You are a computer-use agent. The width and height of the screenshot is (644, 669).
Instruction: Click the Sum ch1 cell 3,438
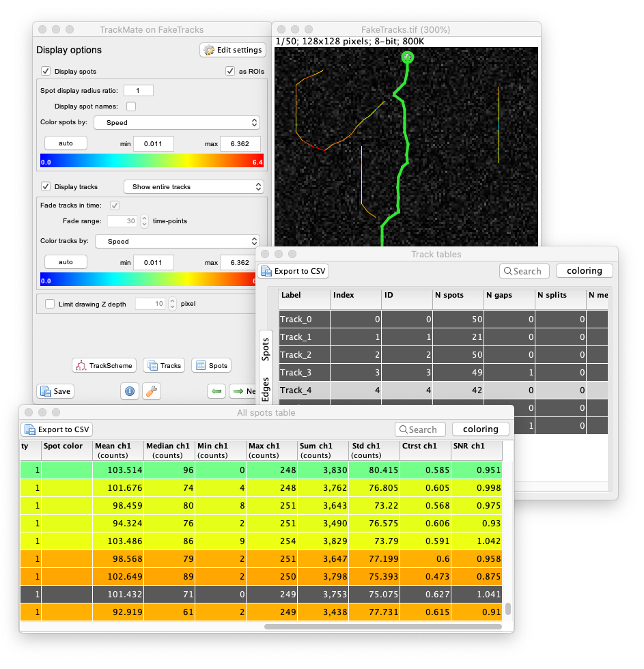323,612
